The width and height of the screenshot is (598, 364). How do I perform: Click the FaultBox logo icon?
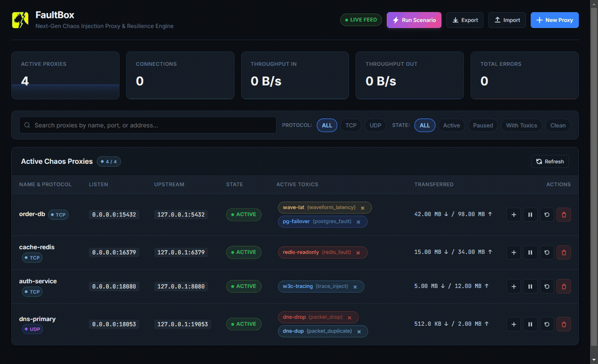(20, 20)
